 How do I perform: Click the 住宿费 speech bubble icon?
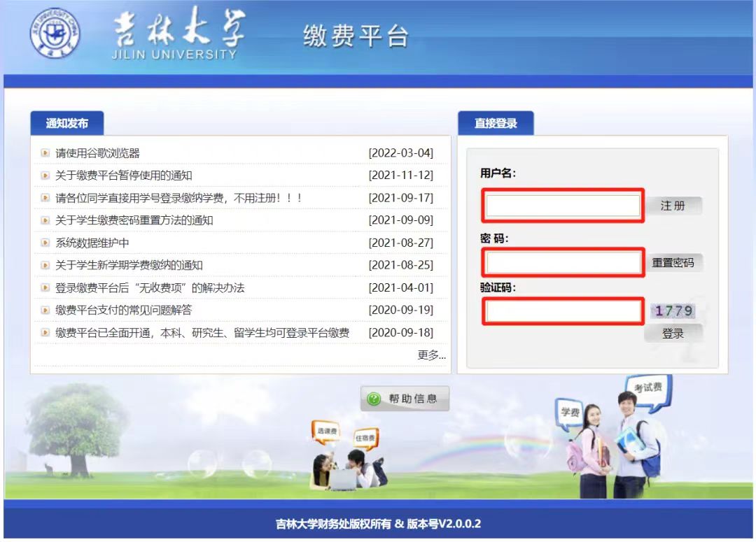click(x=365, y=438)
